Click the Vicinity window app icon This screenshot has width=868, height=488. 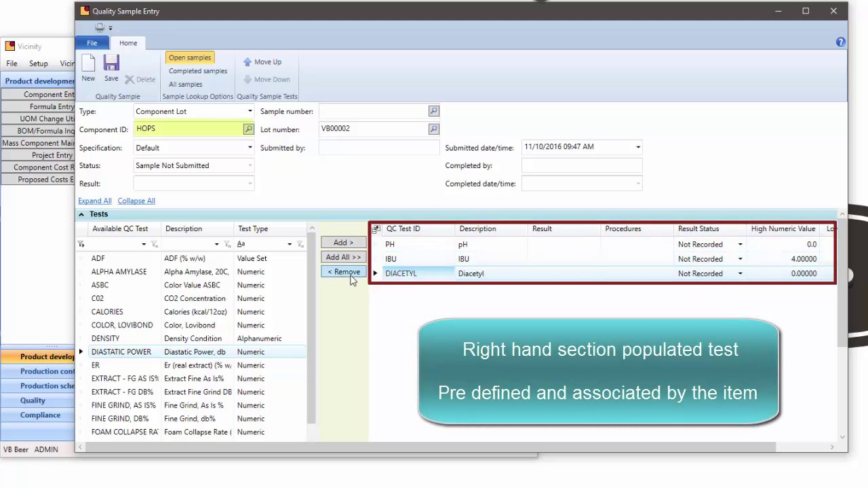tap(10, 46)
